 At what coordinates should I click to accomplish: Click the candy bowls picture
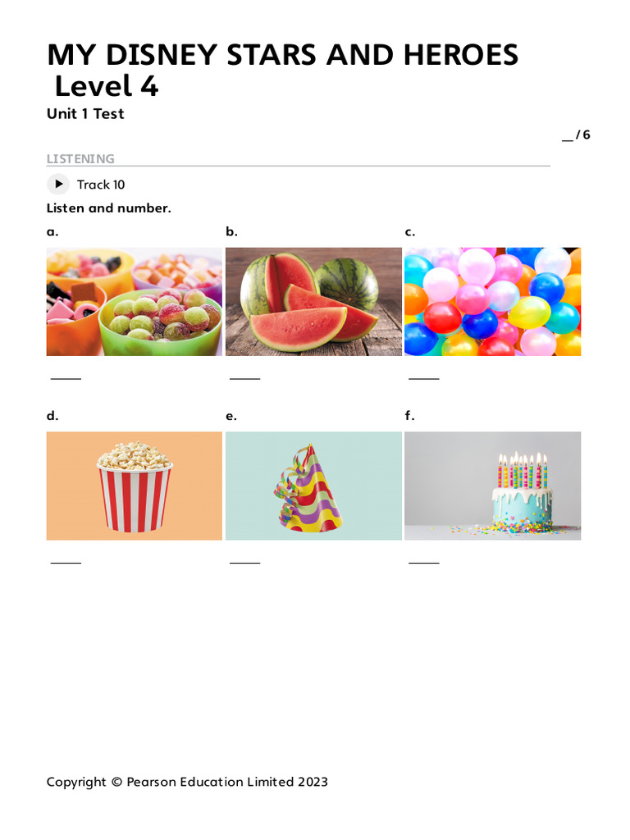coord(134,302)
